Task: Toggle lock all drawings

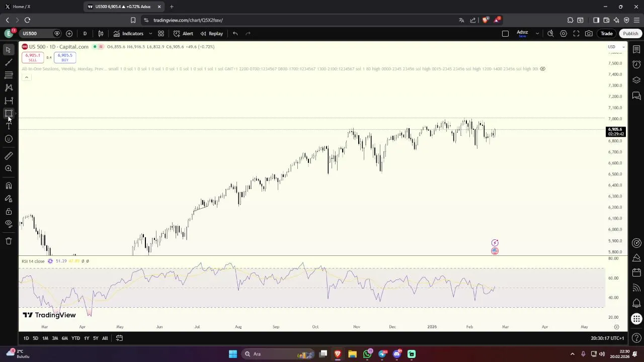Action: [9, 211]
